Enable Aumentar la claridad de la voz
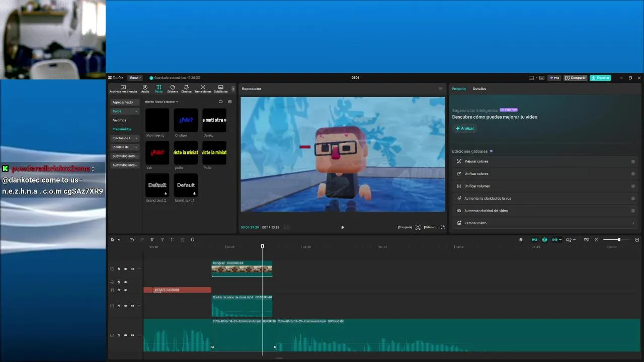The height and width of the screenshot is (362, 644). (x=633, y=199)
